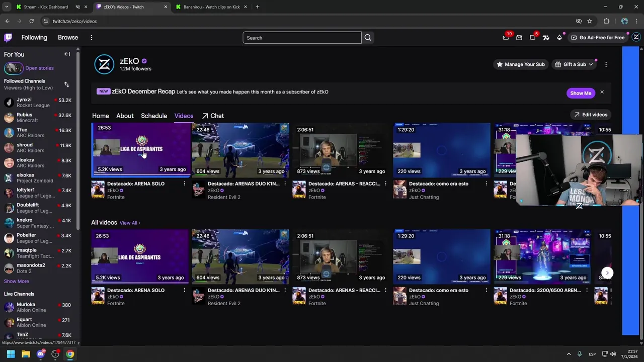Click the Open stories avatar ring
Image resolution: width=644 pixels, height=362 pixels.
tap(14, 68)
